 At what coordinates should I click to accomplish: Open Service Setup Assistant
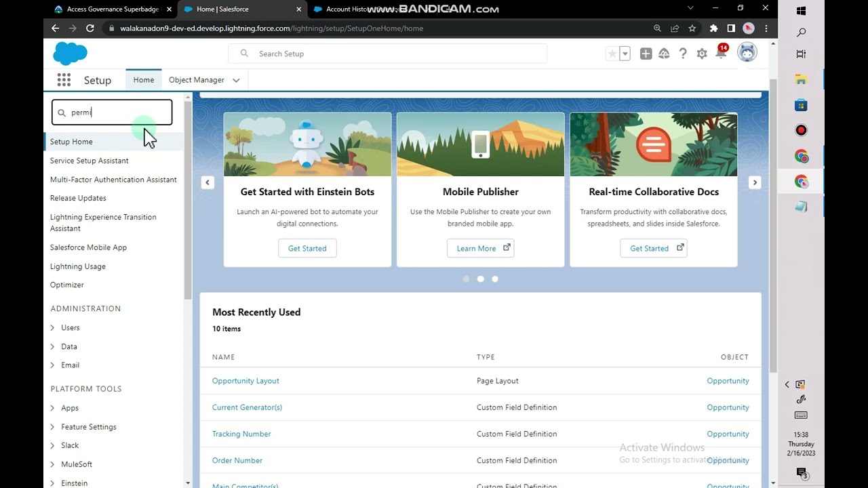89,161
